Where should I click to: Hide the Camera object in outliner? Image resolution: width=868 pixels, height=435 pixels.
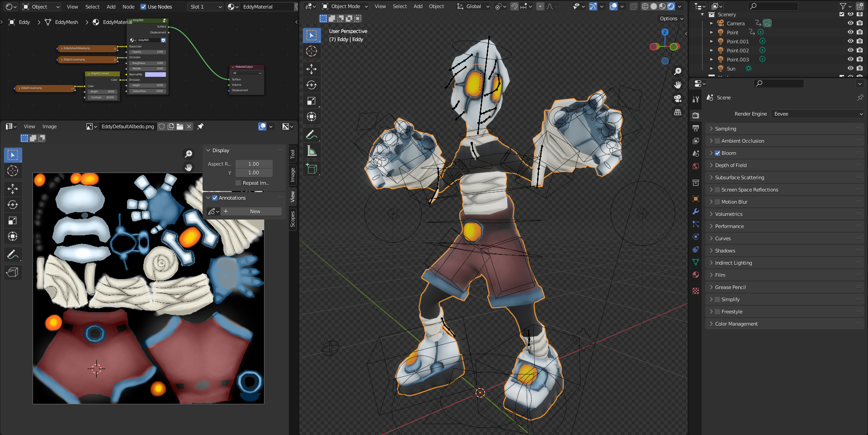pos(850,23)
